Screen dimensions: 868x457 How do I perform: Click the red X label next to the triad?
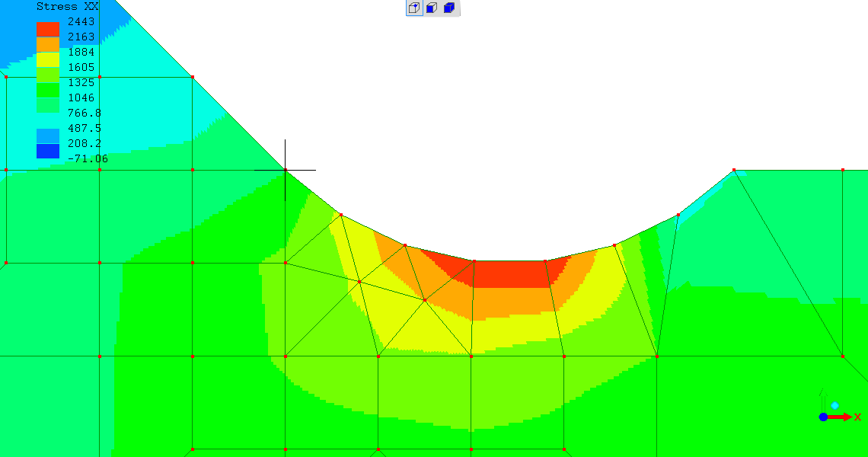coord(857,417)
